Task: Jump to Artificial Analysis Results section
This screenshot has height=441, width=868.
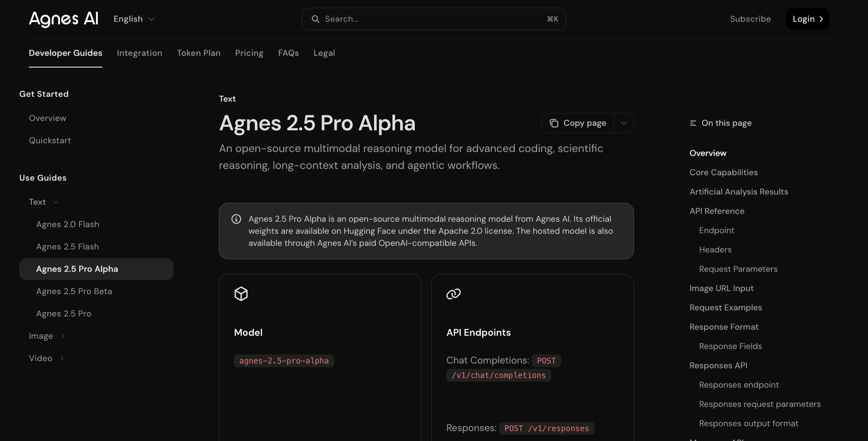Action: pos(739,192)
